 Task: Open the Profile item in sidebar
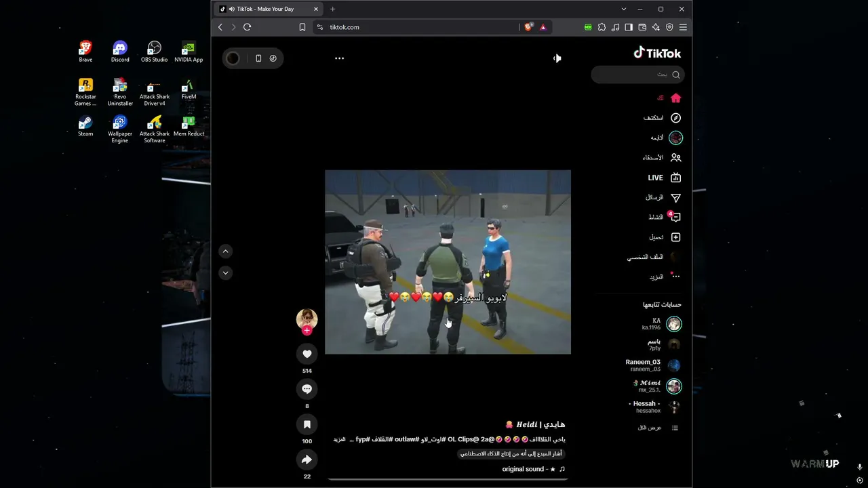654,257
